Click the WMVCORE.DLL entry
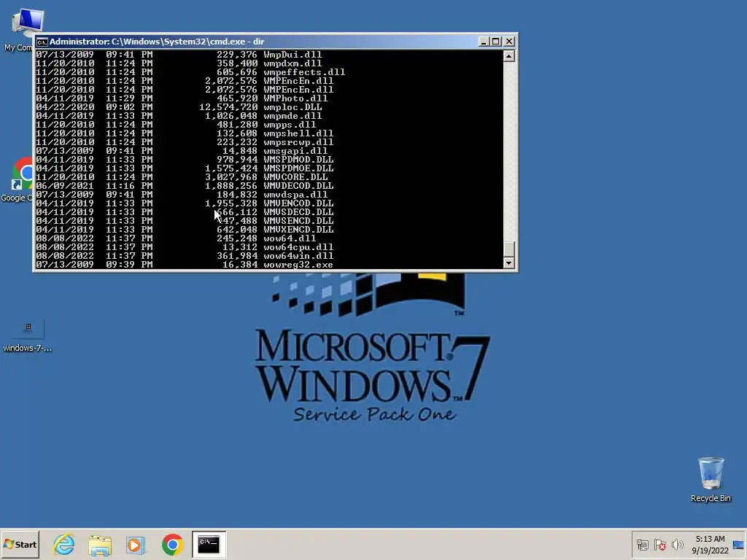The height and width of the screenshot is (560, 747). click(x=295, y=177)
